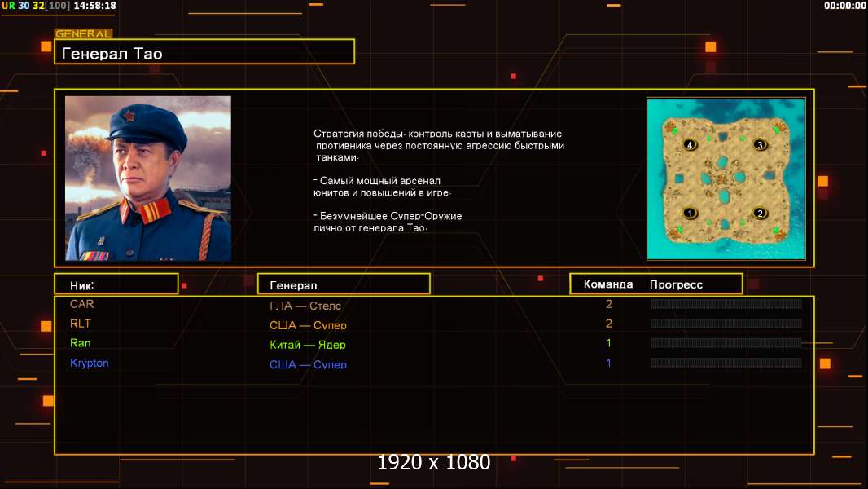
Task: Click Ran's loading progress bar
Action: click(726, 343)
